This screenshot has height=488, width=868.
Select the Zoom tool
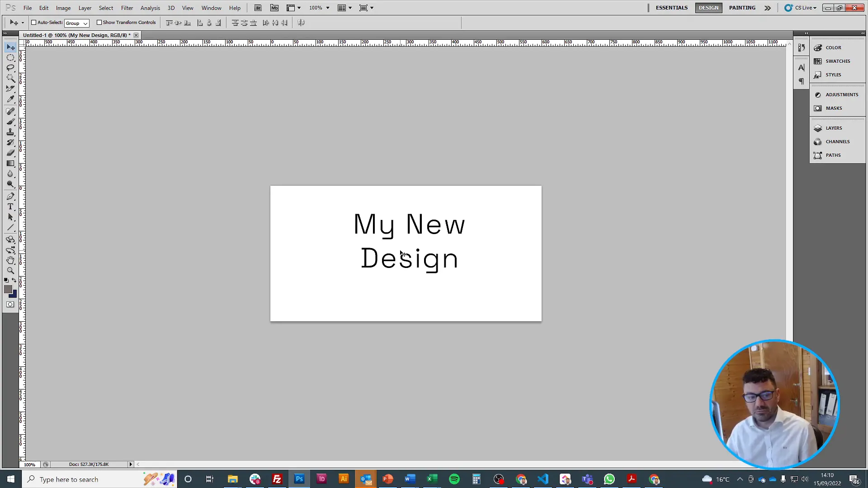(10, 271)
